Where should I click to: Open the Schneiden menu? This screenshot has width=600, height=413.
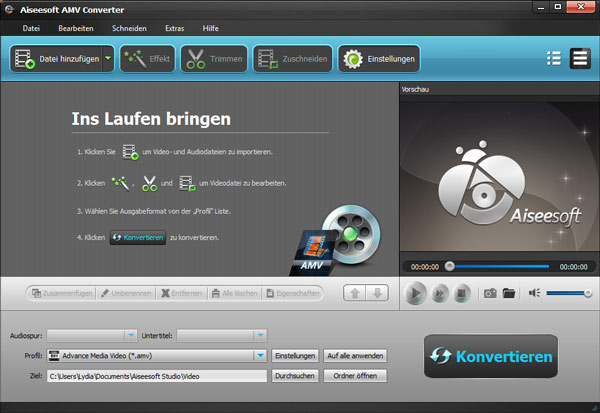click(x=129, y=28)
